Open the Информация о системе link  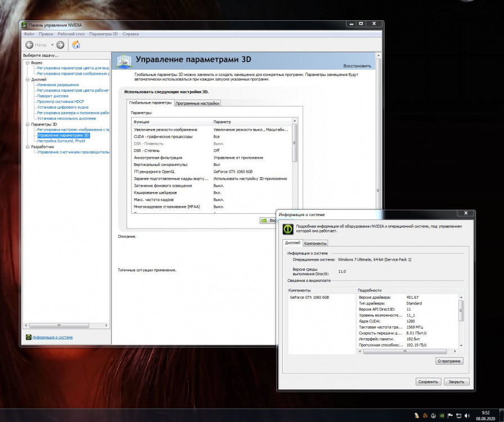tap(52, 337)
